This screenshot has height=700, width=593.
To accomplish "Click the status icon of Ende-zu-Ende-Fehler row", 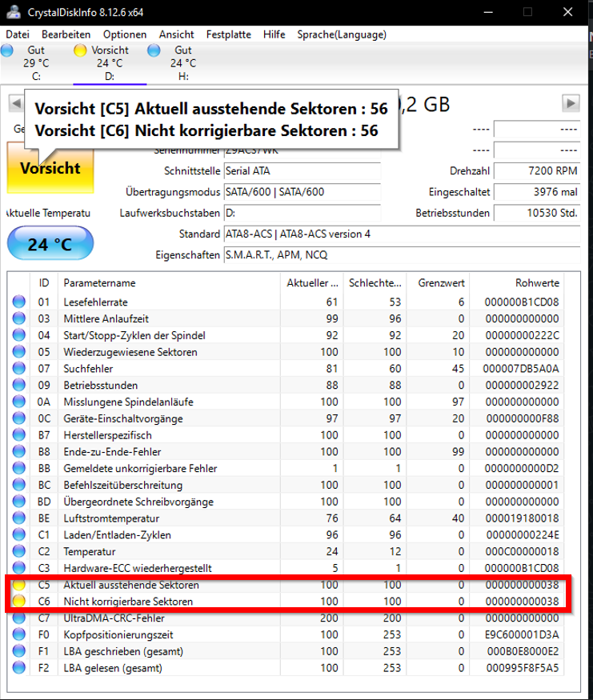I will (x=18, y=451).
